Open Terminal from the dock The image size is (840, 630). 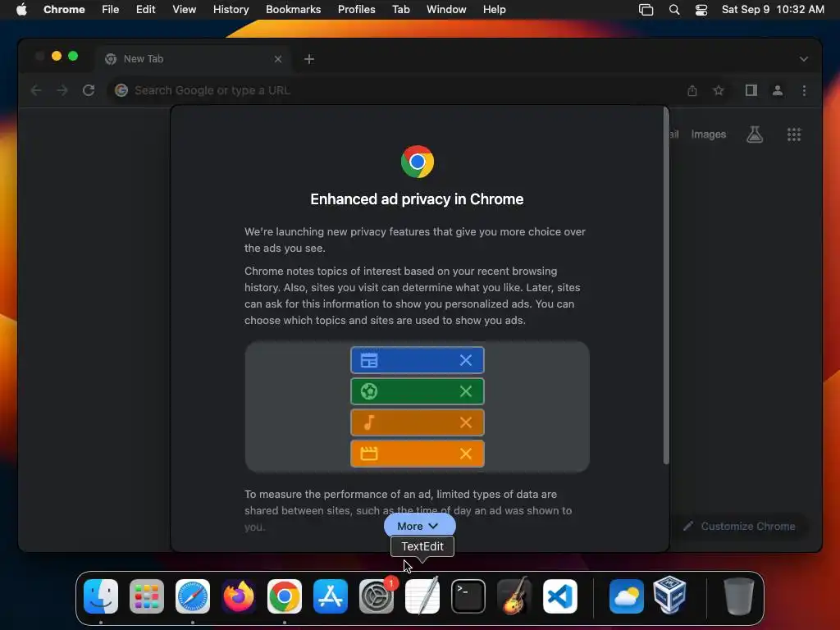coord(468,596)
